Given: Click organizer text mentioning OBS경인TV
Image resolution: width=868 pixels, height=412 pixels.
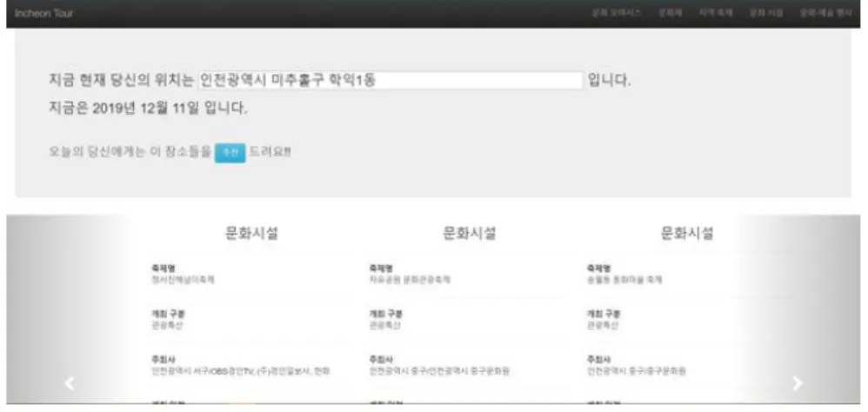Looking at the screenshot, I should 241,371.
